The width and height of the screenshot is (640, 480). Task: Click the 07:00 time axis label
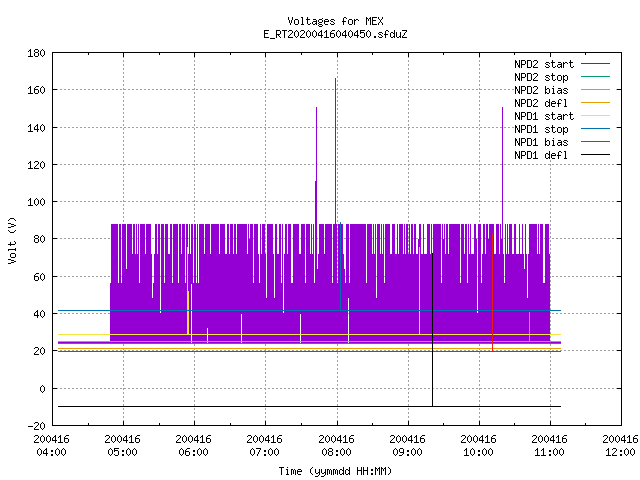(x=264, y=452)
